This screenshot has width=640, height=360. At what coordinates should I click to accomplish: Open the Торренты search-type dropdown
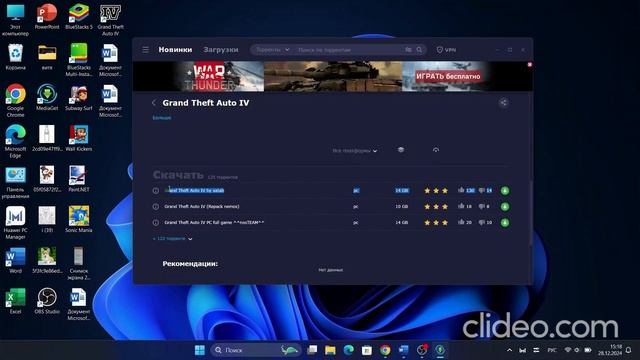pyautogui.click(x=273, y=50)
